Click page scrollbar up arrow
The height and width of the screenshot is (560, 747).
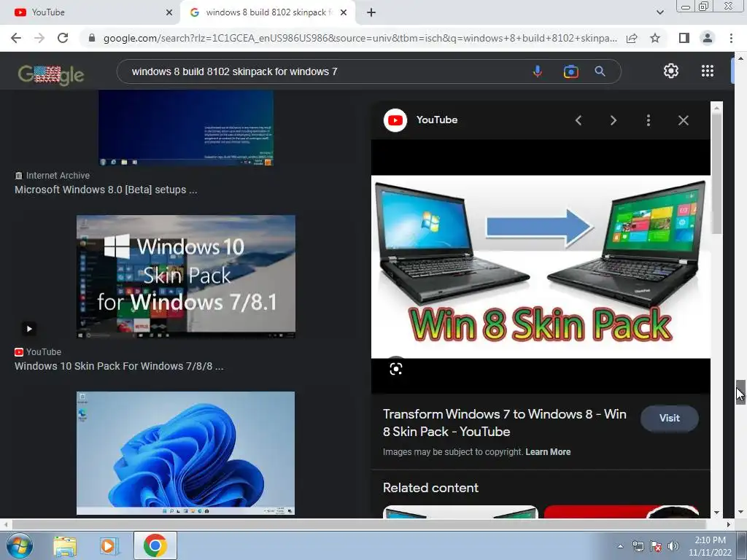pos(740,58)
